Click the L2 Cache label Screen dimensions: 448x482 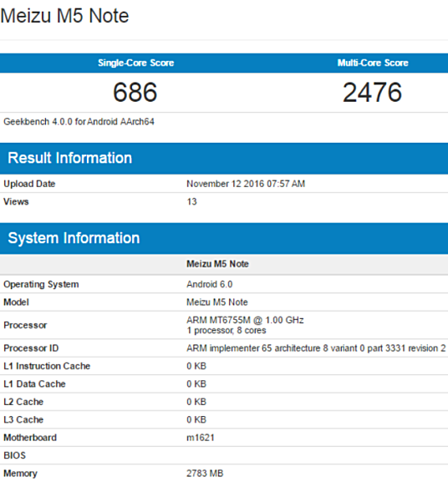pos(23,402)
